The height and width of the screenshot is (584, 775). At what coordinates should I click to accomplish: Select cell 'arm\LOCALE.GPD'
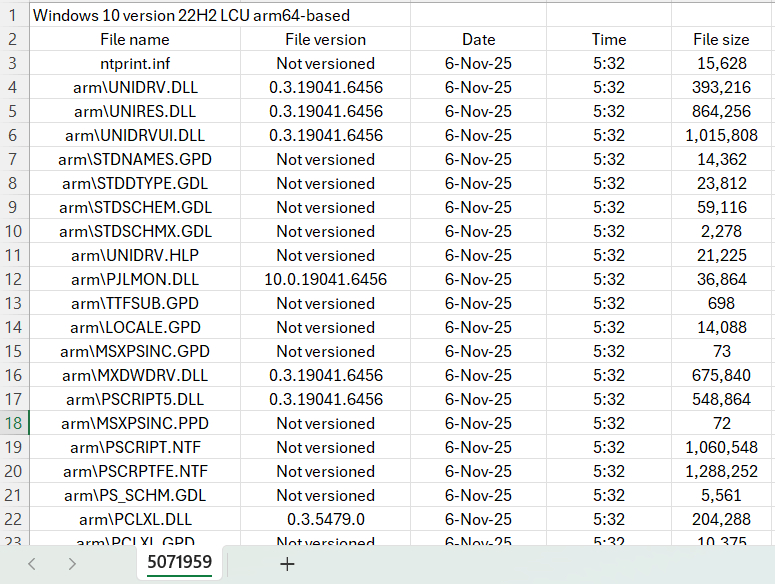(135, 327)
